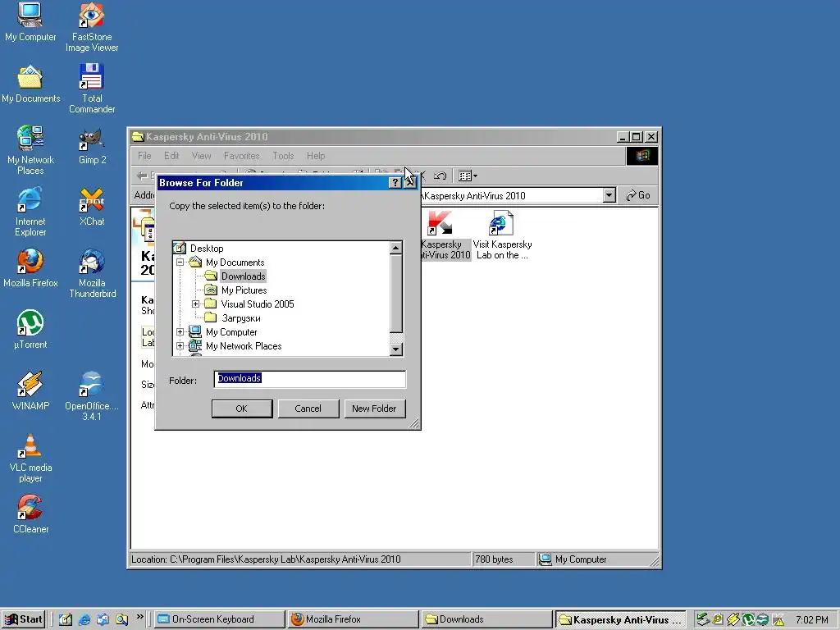Open the Tools menu
The width and height of the screenshot is (840, 630).
coord(283,156)
